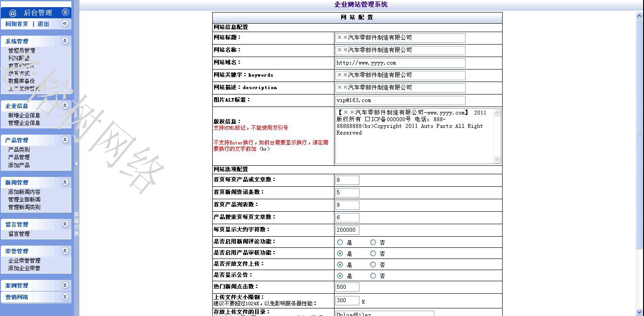Click the 版权信息 textarea scroll-down arrow
The height and width of the screenshot is (316, 644).
(x=497, y=159)
